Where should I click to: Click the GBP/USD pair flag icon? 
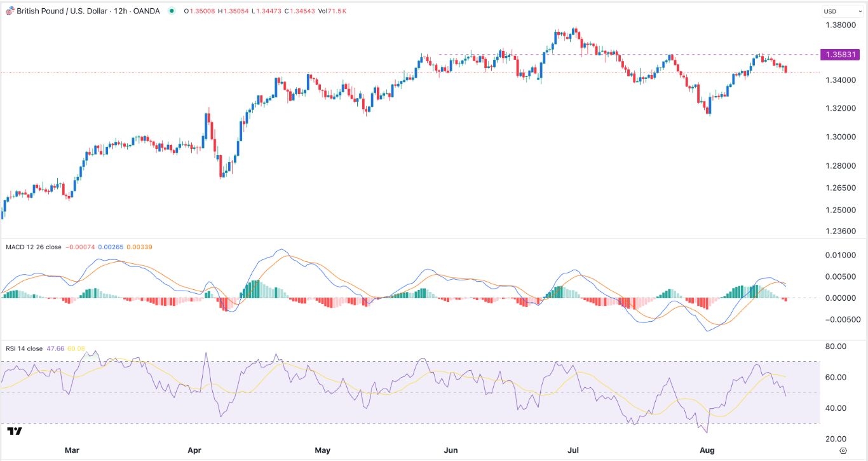point(9,11)
